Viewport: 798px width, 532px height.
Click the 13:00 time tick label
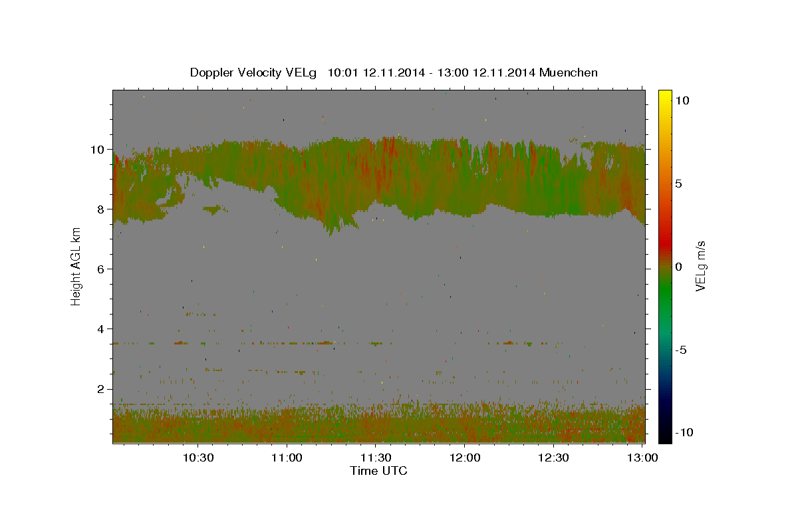click(642, 458)
